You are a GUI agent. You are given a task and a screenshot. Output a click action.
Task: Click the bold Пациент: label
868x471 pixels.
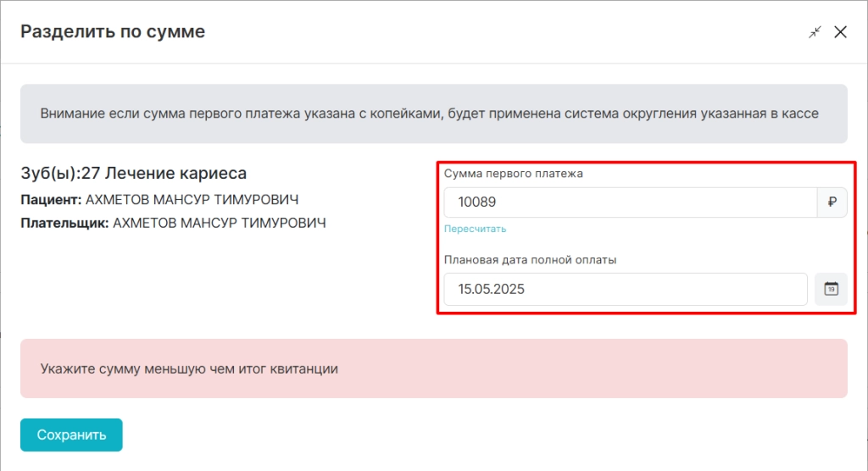click(x=51, y=200)
